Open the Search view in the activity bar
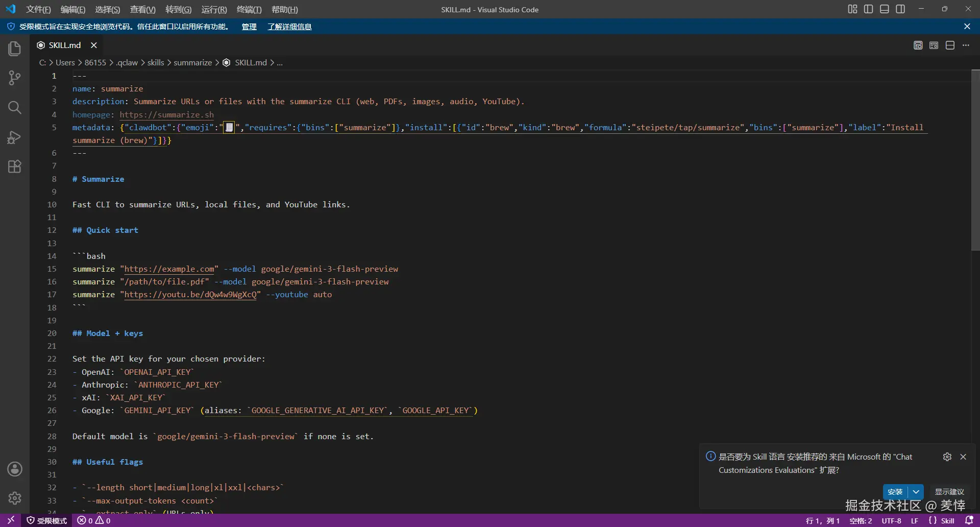This screenshot has width=980, height=527. tap(15, 107)
